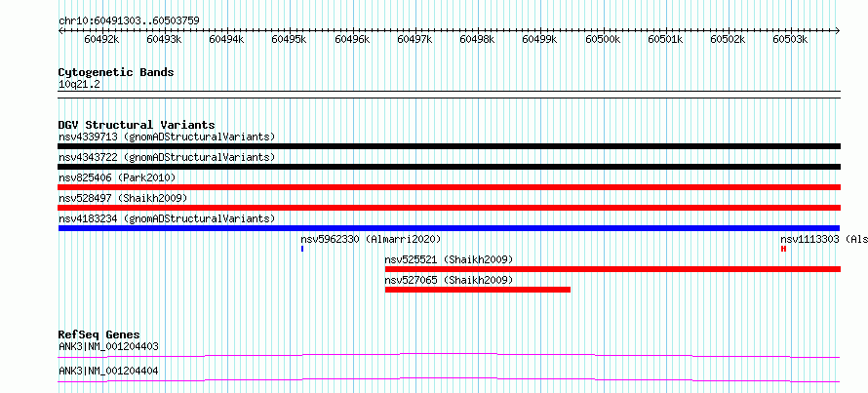
Task: Click the ANK3 NM_001204403 magenta transcript line
Action: pos(449,355)
